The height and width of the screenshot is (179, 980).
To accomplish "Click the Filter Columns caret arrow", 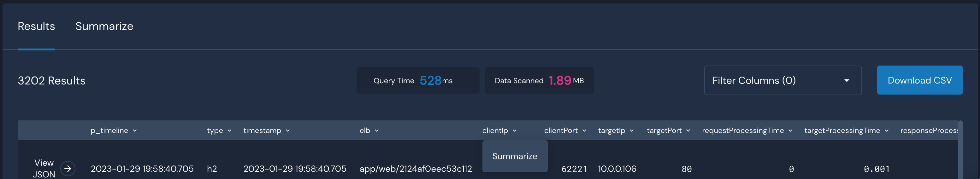I will tap(847, 81).
